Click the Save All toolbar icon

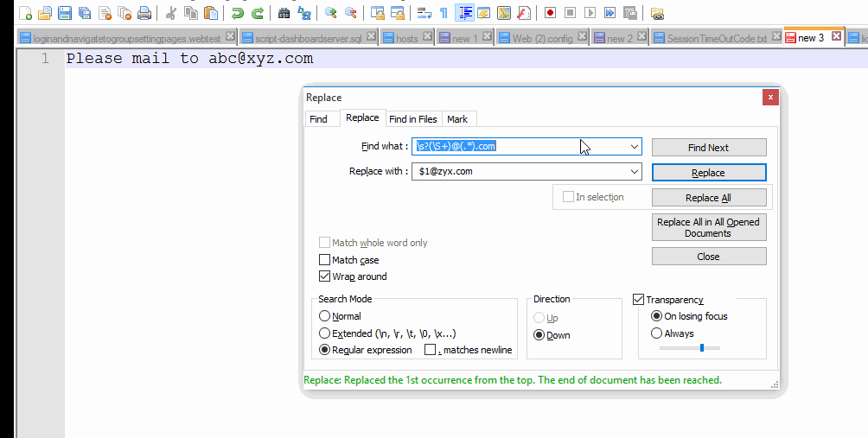point(85,13)
